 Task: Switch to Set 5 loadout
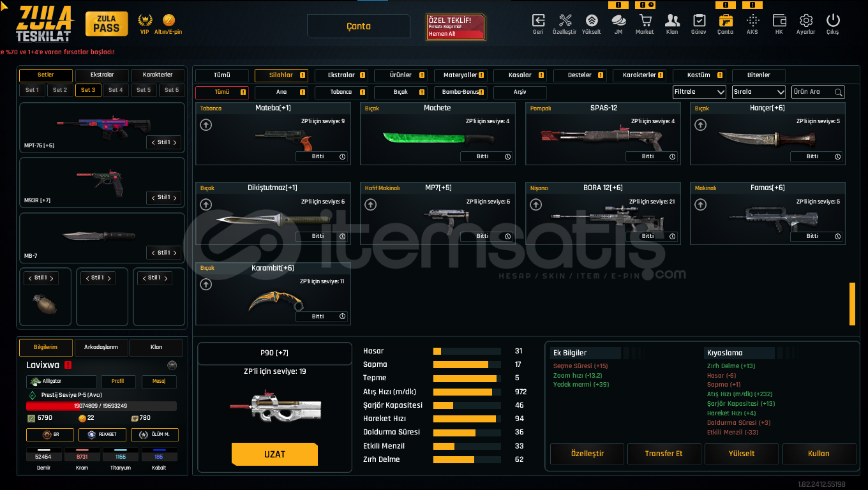144,90
